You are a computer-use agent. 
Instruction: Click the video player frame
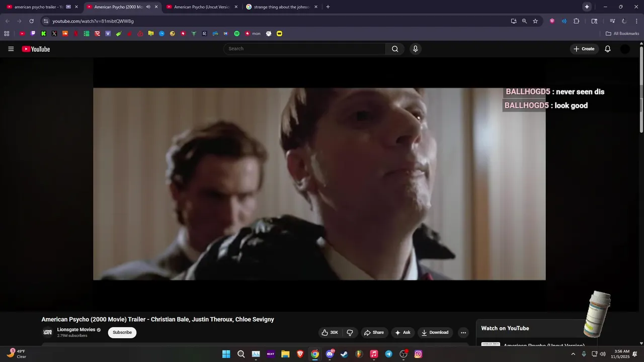point(319,184)
